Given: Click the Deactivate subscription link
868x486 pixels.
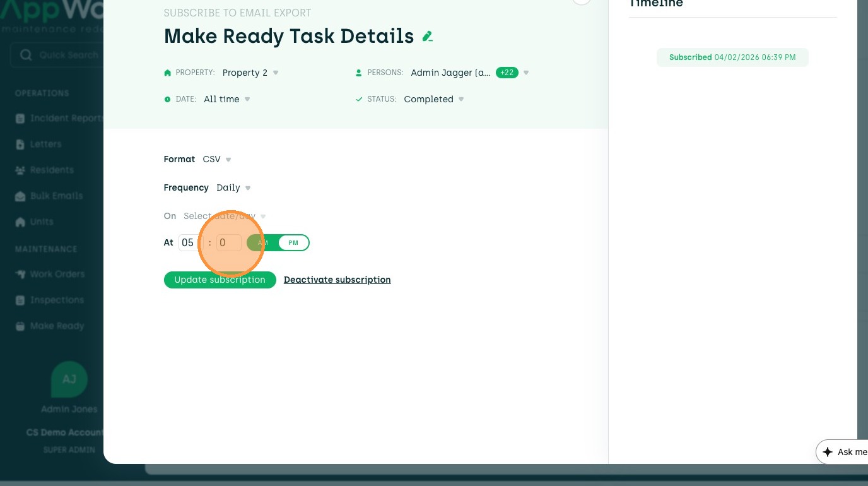Looking at the screenshot, I should pyautogui.click(x=337, y=280).
